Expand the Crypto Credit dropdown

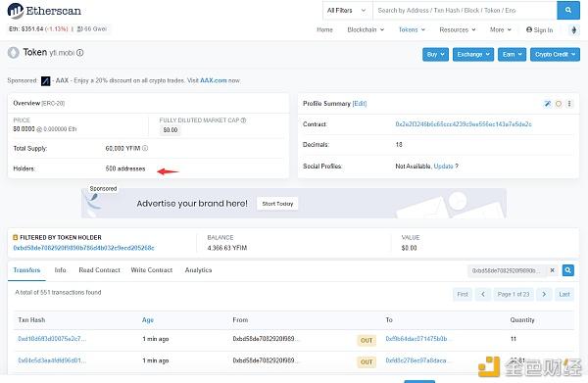click(555, 54)
